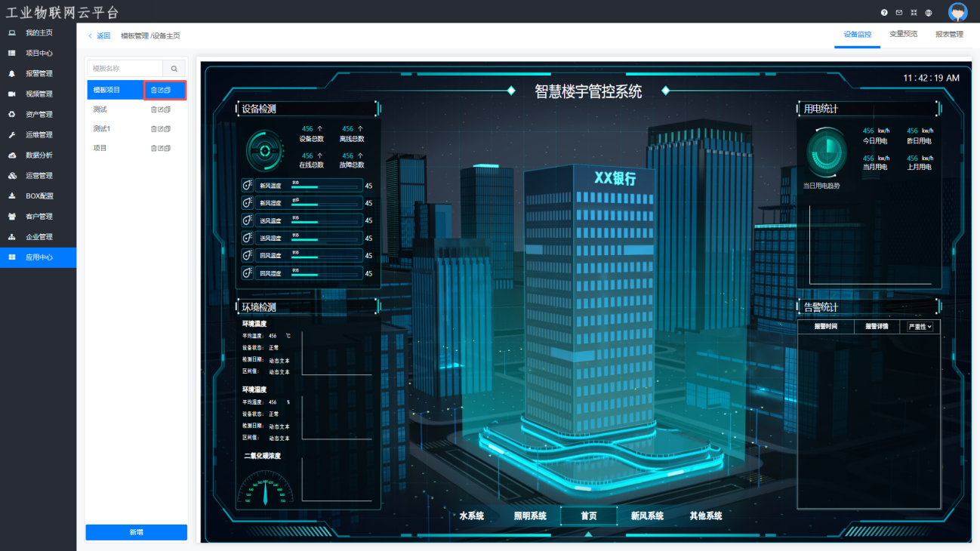Click the copy icon for 测试1 template
The image size is (980, 551).
point(168,129)
